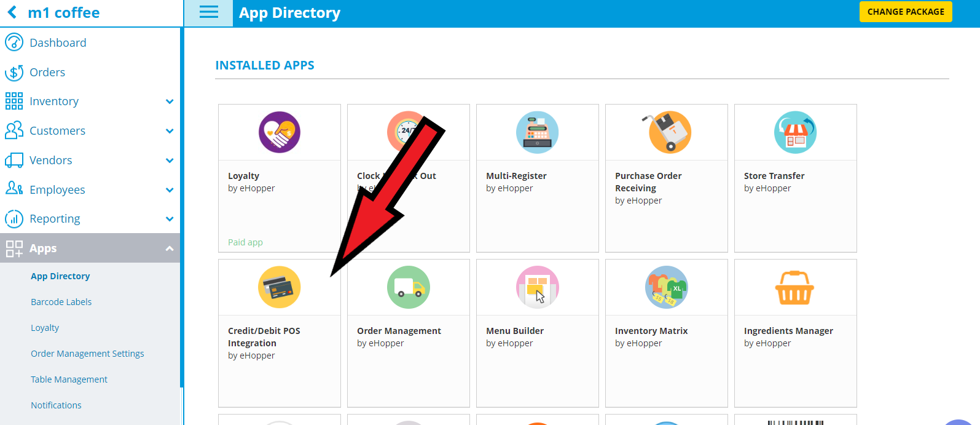The width and height of the screenshot is (980, 425).
Task: Click the Paid app label on Loyalty
Action: [245, 242]
